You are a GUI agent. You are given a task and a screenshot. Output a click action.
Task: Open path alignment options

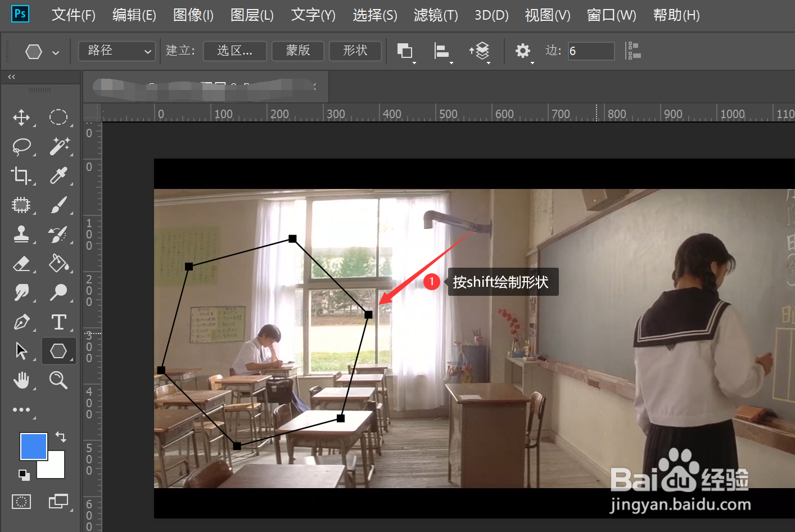coord(442,51)
